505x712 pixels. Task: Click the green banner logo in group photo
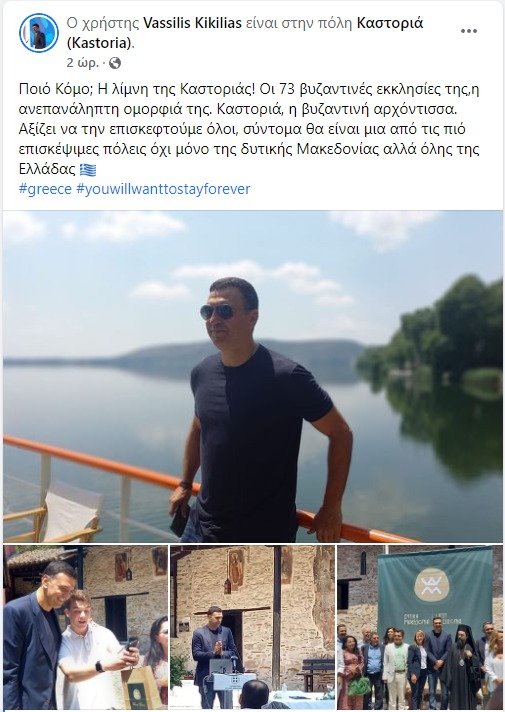(x=432, y=584)
